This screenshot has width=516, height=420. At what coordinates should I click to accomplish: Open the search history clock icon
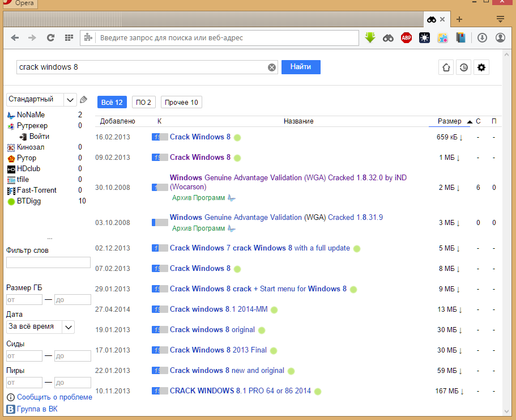click(x=464, y=67)
